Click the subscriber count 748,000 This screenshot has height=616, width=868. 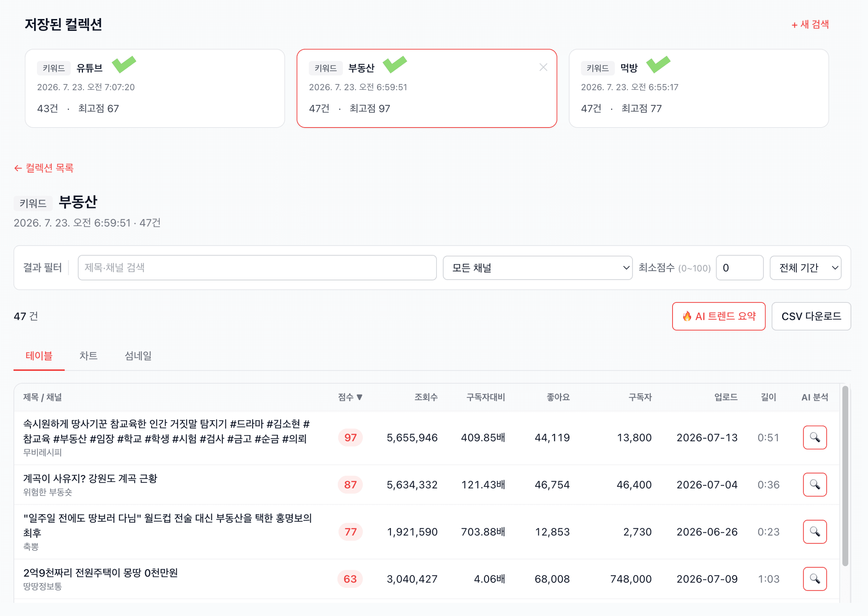(x=631, y=579)
